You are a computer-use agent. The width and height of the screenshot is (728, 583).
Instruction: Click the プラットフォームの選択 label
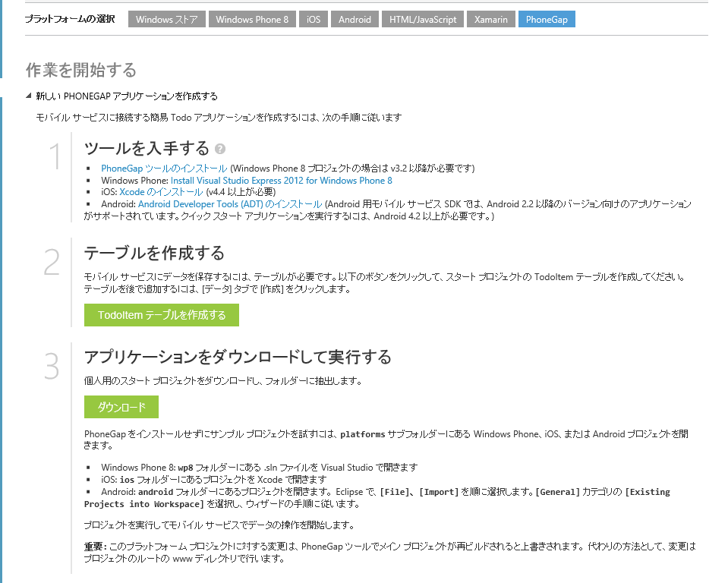click(x=70, y=19)
